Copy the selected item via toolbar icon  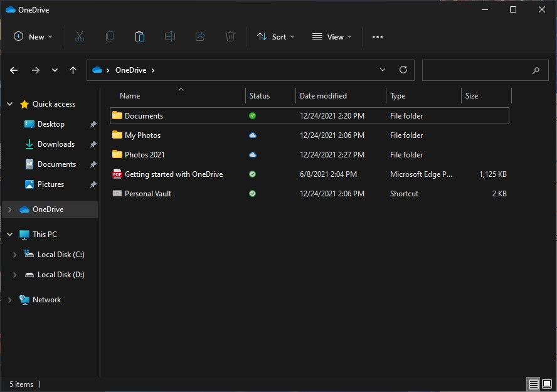click(110, 36)
